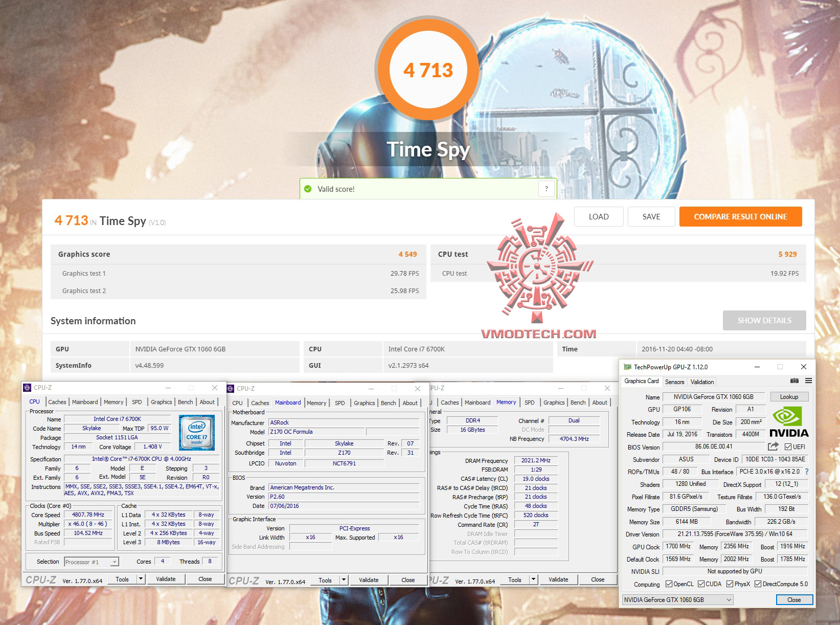Click the Memory Size value 6144 MB
840x625 pixels.
pos(686,522)
